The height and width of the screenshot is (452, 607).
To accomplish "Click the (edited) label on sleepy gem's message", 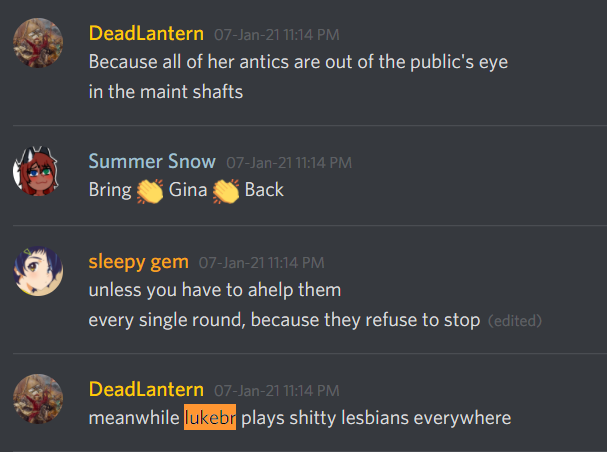I will [514, 321].
